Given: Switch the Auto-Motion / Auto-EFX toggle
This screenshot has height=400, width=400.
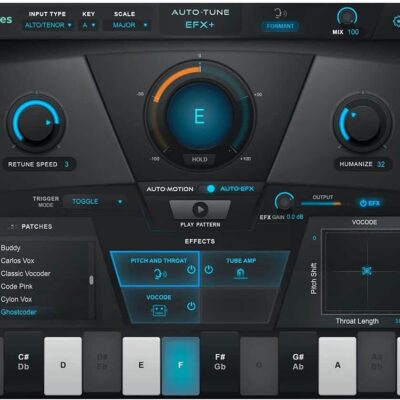Looking at the screenshot, I should point(208,189).
